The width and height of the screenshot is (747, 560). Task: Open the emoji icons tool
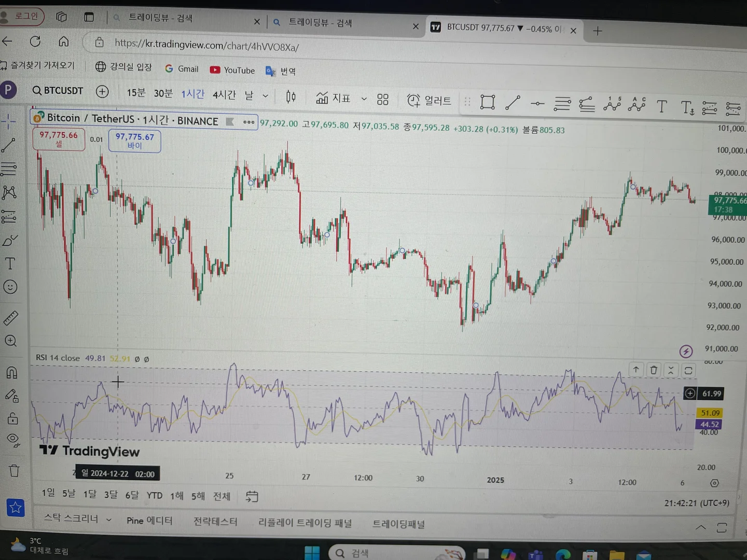10,287
